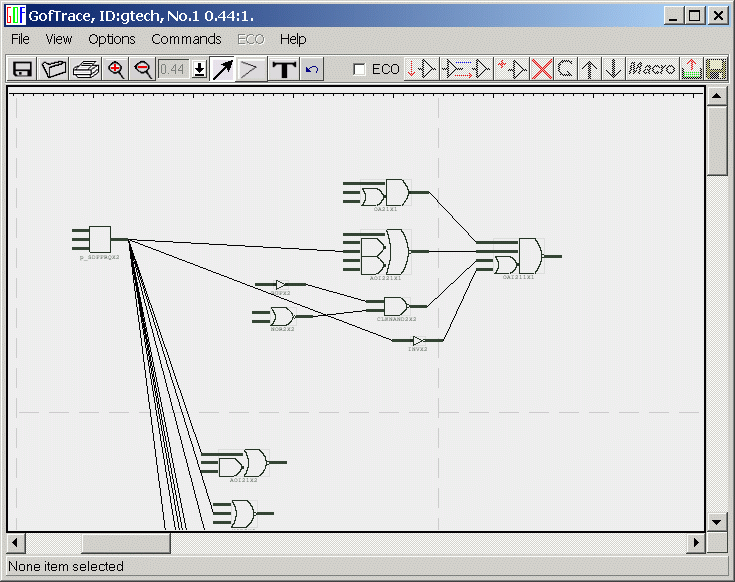Click the move up arrow button
Viewport: 735px width, 582px height.
pos(591,69)
